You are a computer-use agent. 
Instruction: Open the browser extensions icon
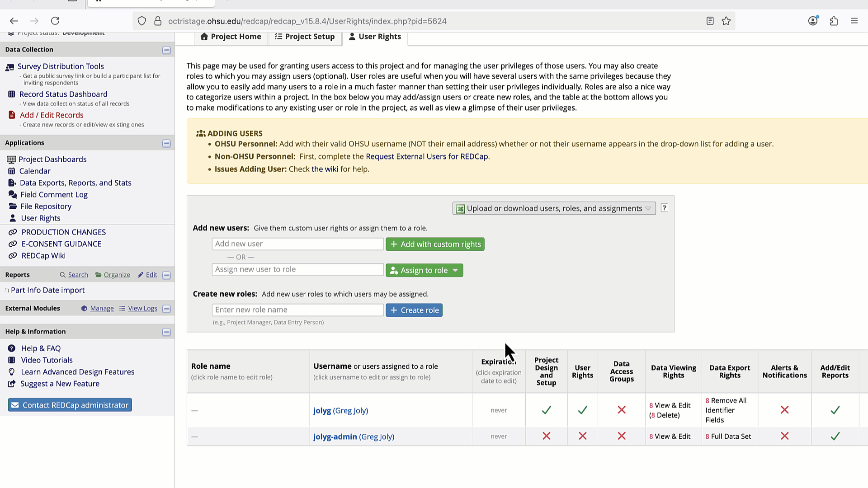[x=834, y=21]
